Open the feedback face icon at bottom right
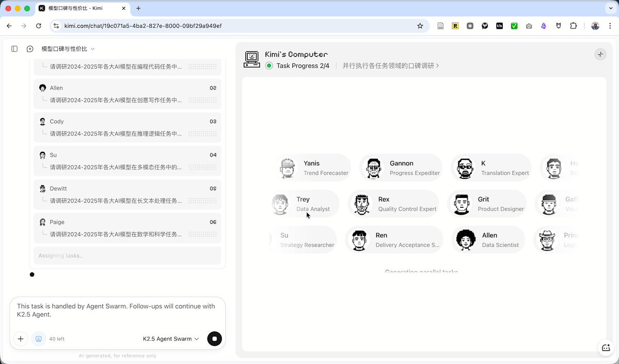The height and width of the screenshot is (364, 619). tap(606, 348)
